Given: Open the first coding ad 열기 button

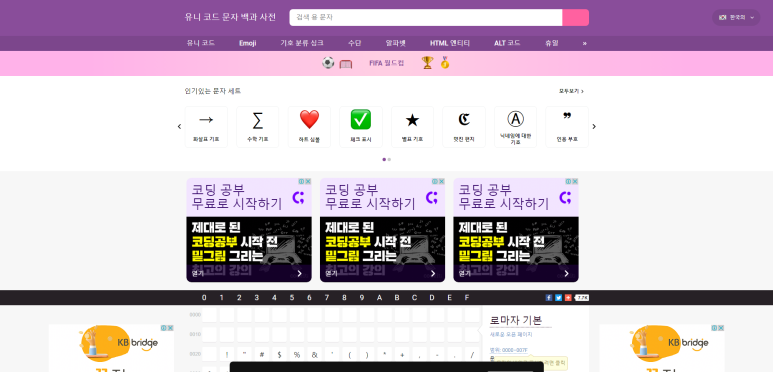Looking at the screenshot, I should pos(249,273).
